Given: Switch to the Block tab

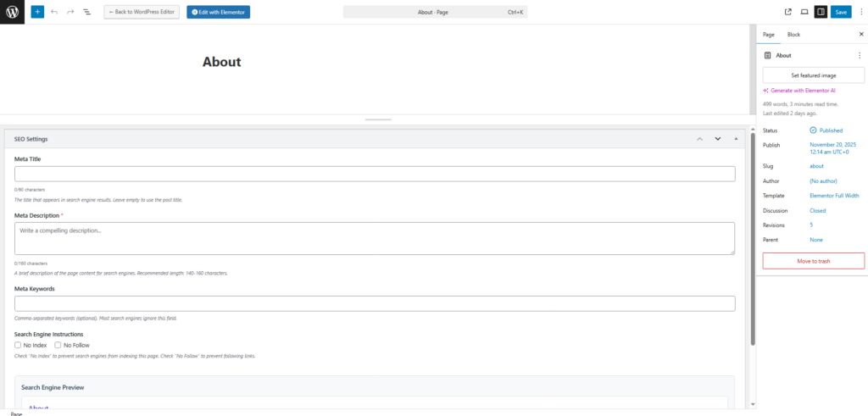Looking at the screenshot, I should pyautogui.click(x=793, y=35).
